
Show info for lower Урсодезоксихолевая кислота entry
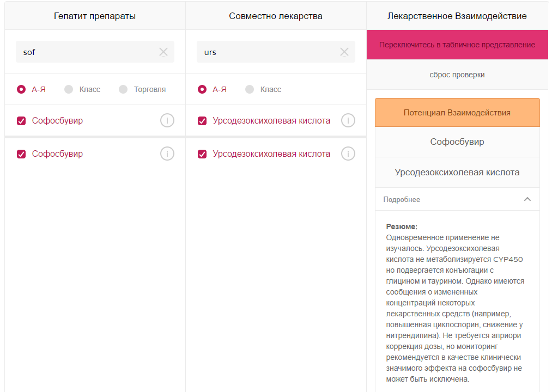[x=348, y=154]
